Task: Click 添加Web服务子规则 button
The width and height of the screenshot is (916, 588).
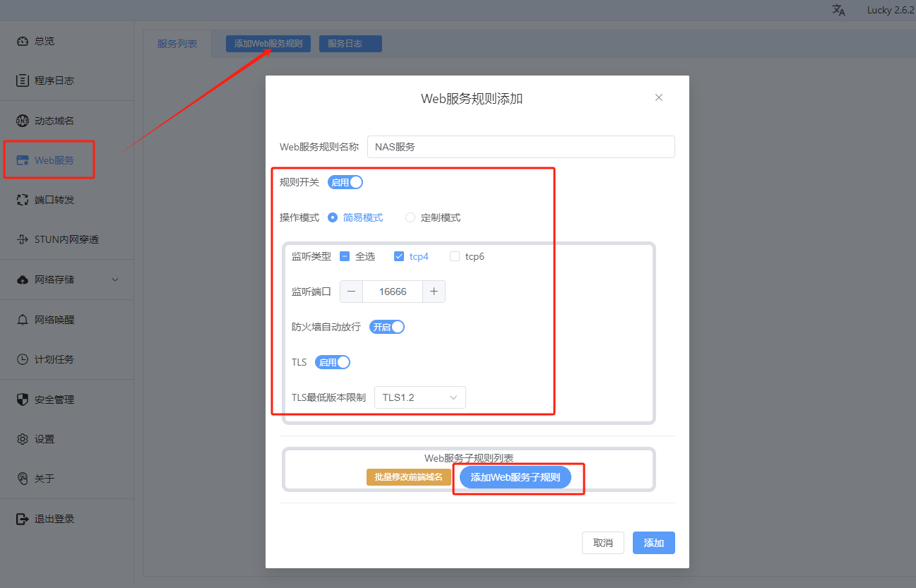Action: 516,477
